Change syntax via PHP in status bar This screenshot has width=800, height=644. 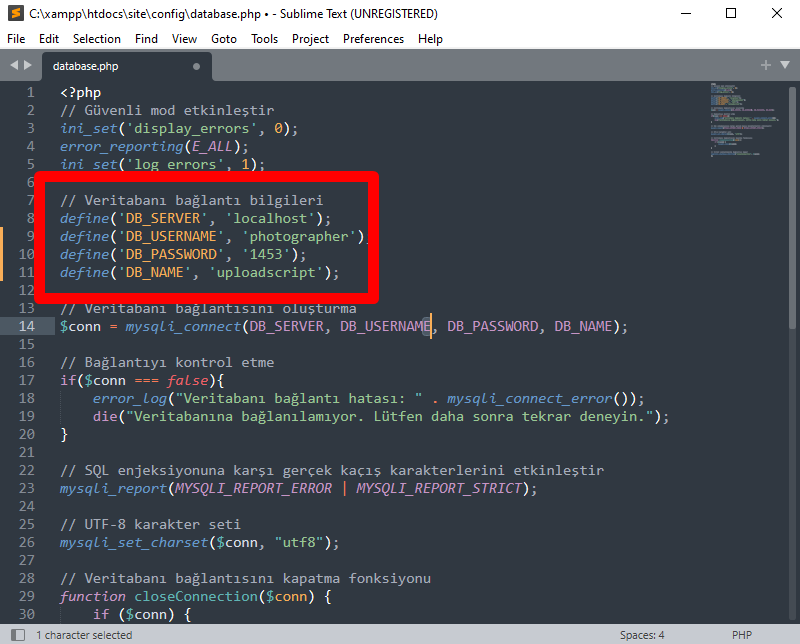pos(742,635)
